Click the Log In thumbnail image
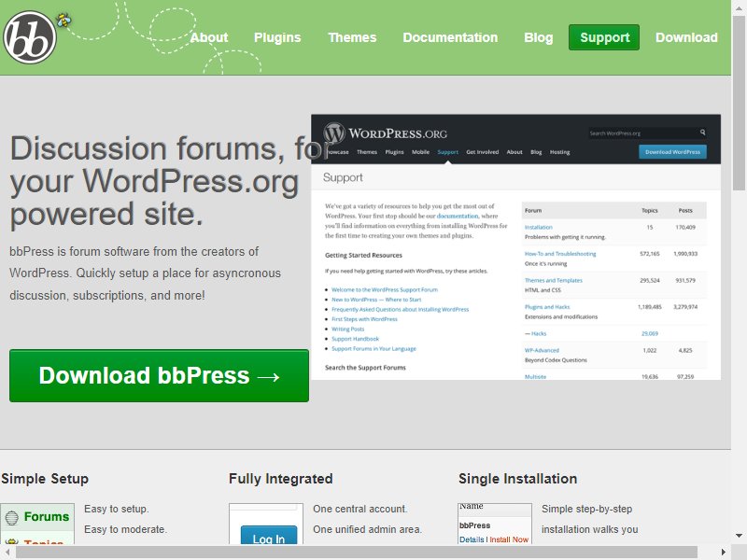The width and height of the screenshot is (747, 560). point(266,524)
